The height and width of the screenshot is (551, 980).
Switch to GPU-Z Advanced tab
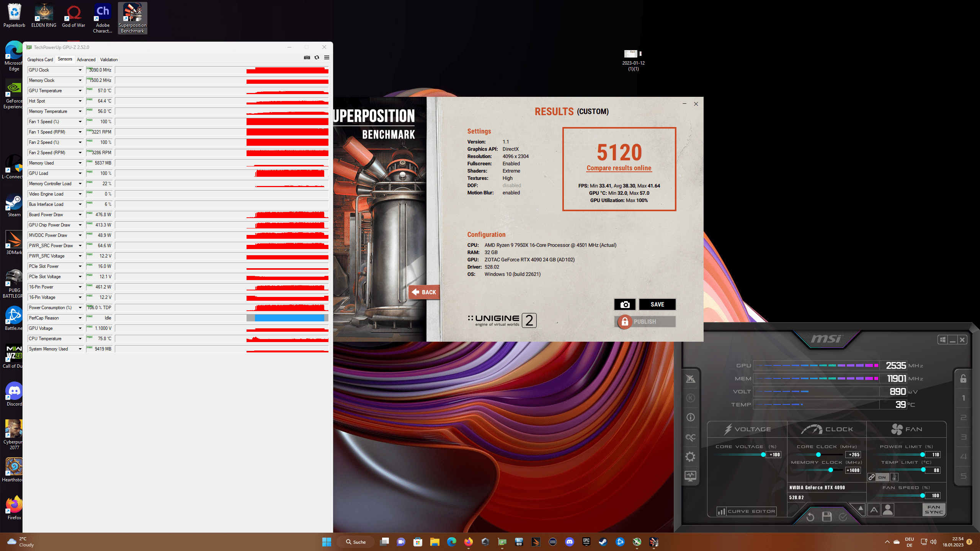pos(86,60)
